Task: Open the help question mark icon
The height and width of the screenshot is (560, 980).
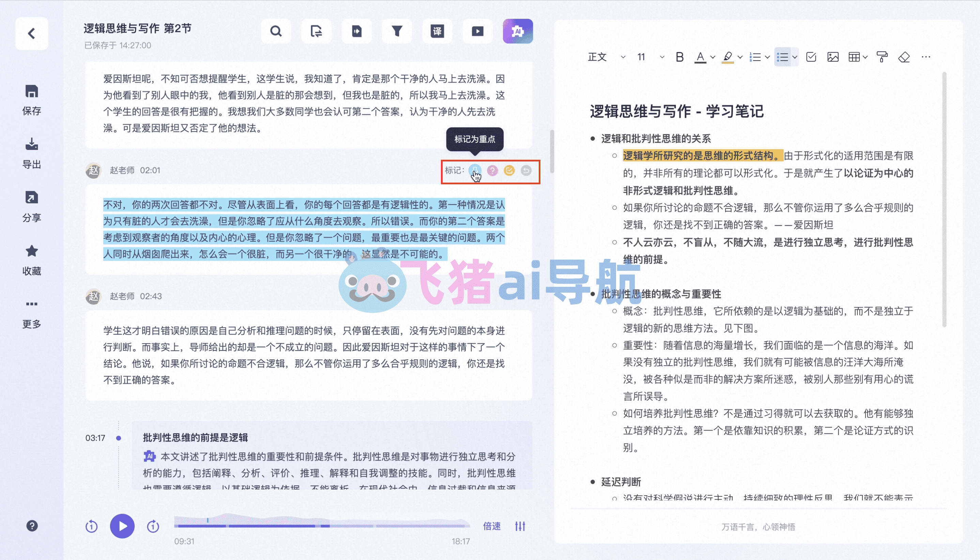Action: [32, 526]
